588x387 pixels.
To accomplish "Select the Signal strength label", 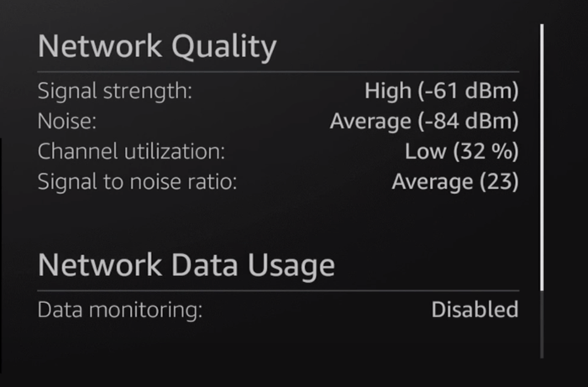I will pos(115,91).
